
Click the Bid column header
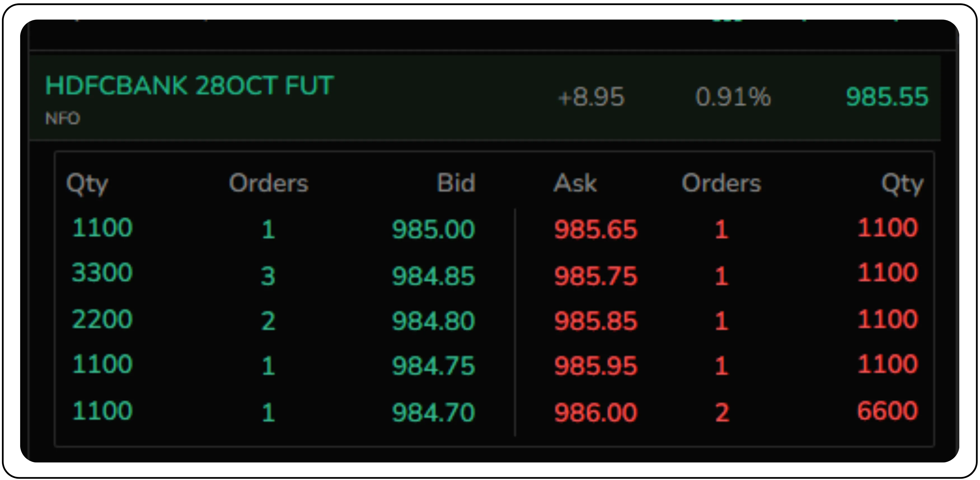pos(456,183)
